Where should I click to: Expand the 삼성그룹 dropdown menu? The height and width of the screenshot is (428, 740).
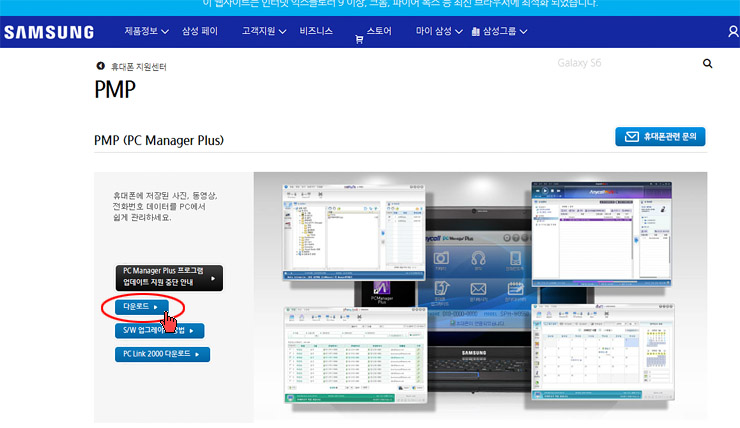click(505, 31)
